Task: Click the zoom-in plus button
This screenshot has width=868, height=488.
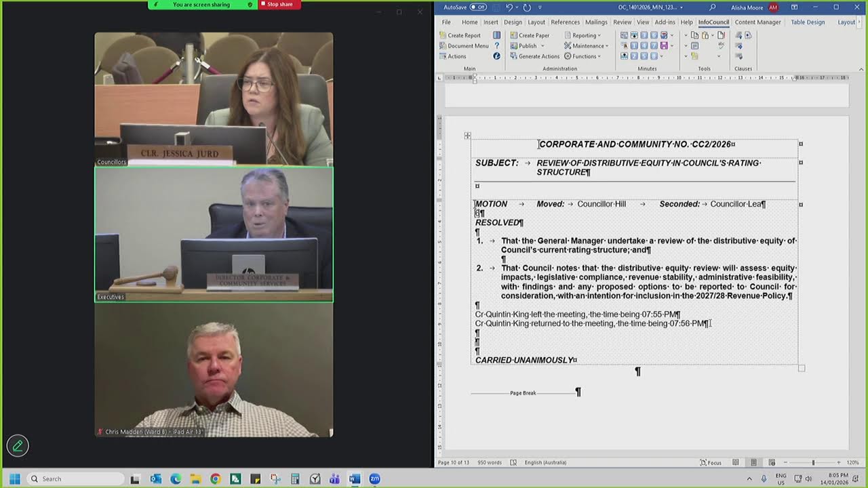Action: click(840, 462)
